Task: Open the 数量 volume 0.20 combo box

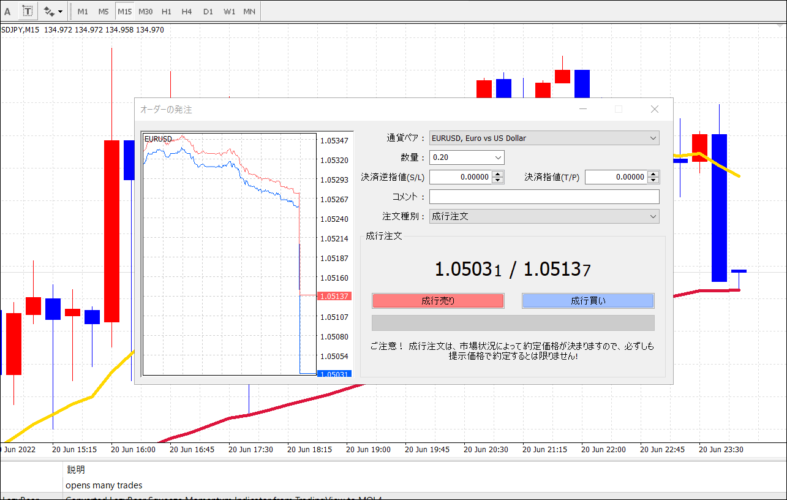Action: pos(467,157)
